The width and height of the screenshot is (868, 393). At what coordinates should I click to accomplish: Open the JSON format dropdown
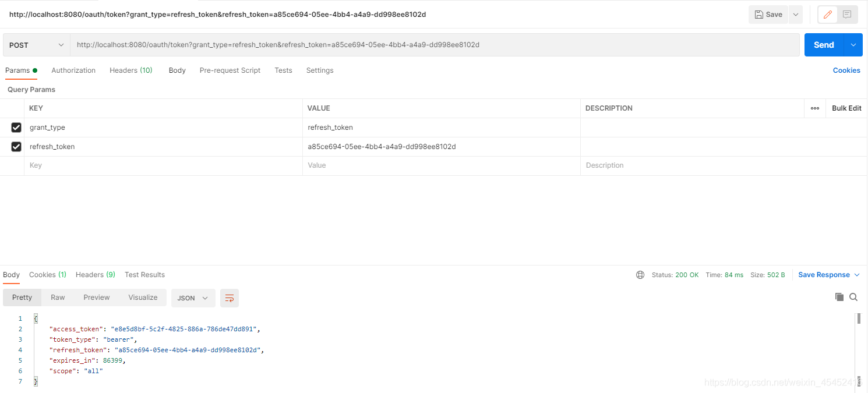(x=193, y=298)
